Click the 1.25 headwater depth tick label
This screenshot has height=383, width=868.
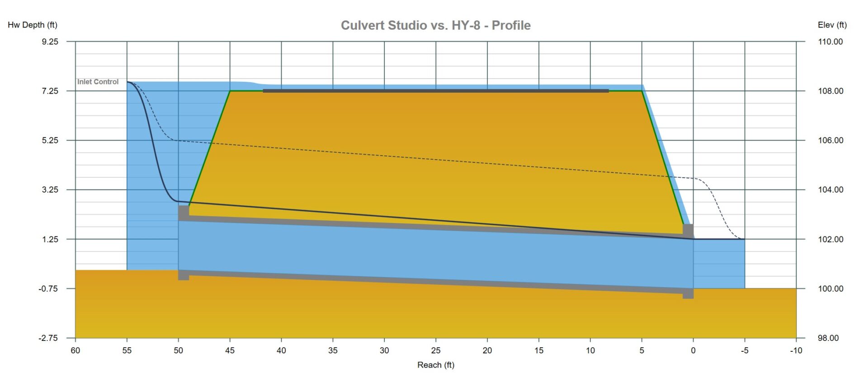coord(50,239)
